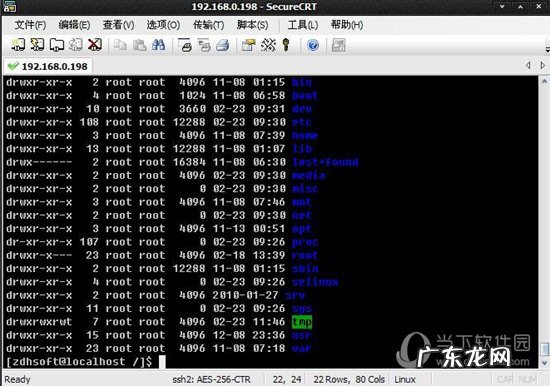Click the lost+found directory name
The image size is (550, 386).
[325, 162]
